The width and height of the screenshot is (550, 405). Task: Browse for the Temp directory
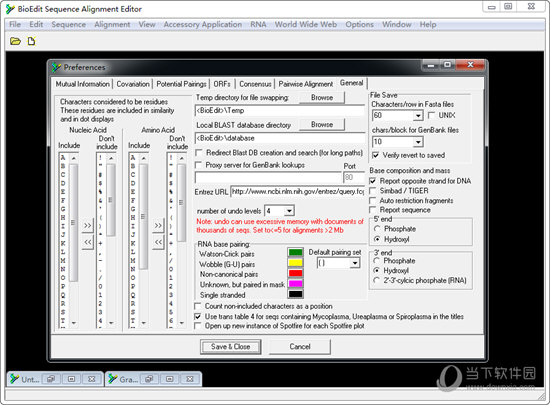click(x=322, y=97)
